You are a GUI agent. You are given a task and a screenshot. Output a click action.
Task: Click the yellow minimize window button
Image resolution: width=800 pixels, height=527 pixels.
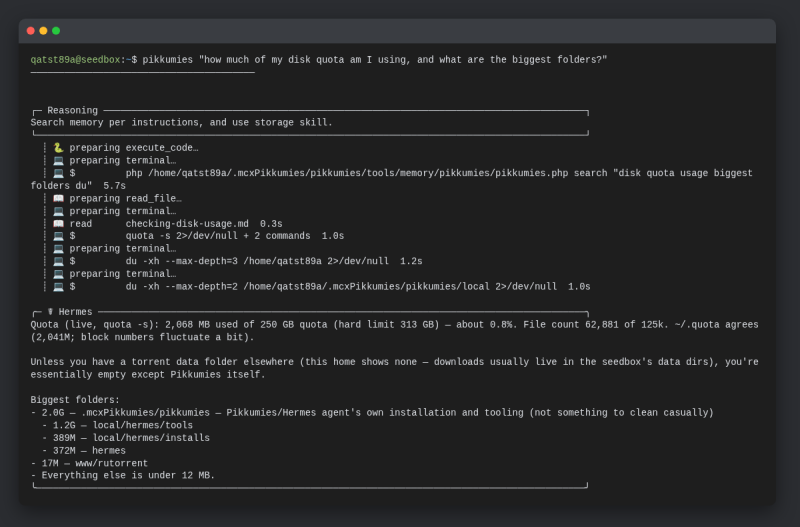click(43, 31)
